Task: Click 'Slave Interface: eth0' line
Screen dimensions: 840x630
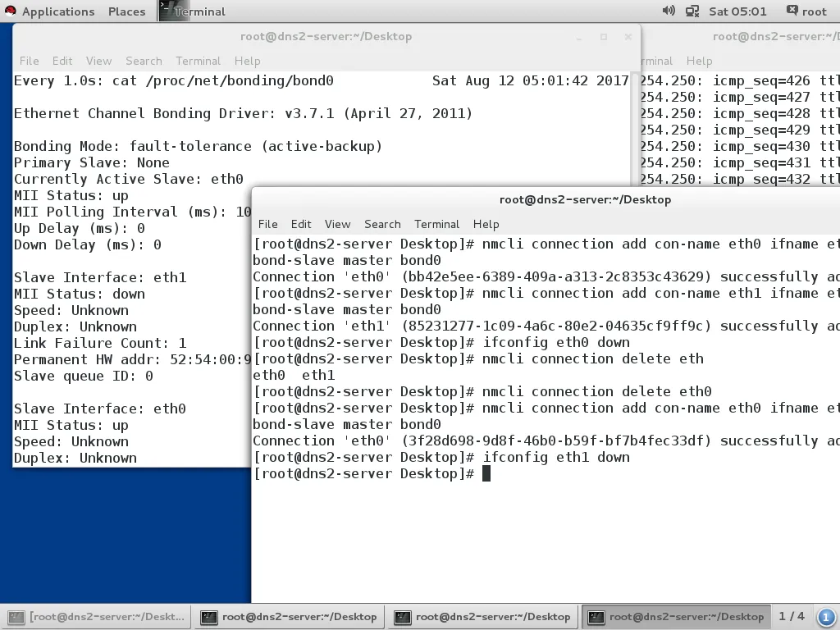Action: 99,409
